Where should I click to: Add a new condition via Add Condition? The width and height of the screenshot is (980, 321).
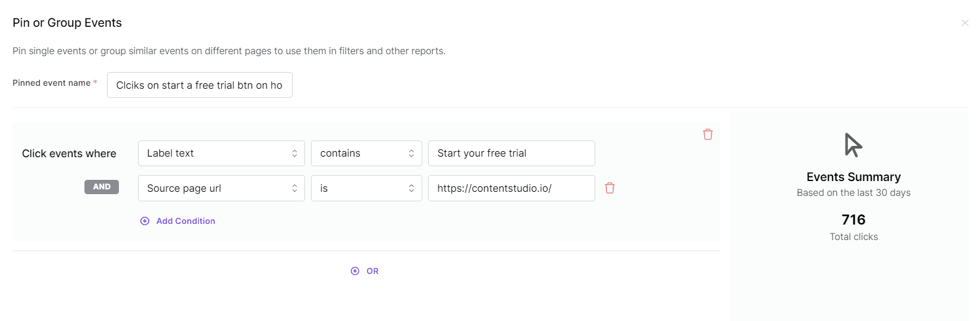(186, 221)
